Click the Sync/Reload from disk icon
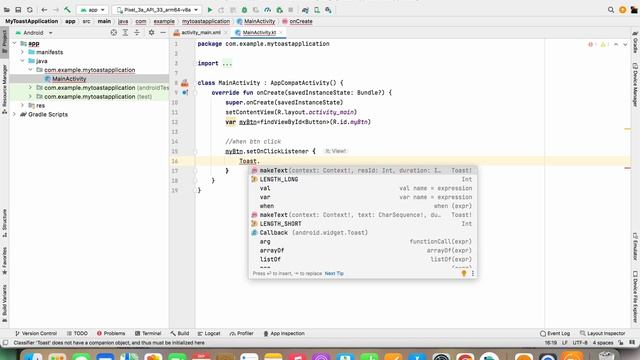Viewport: 640px width, 360px height. (30, 10)
